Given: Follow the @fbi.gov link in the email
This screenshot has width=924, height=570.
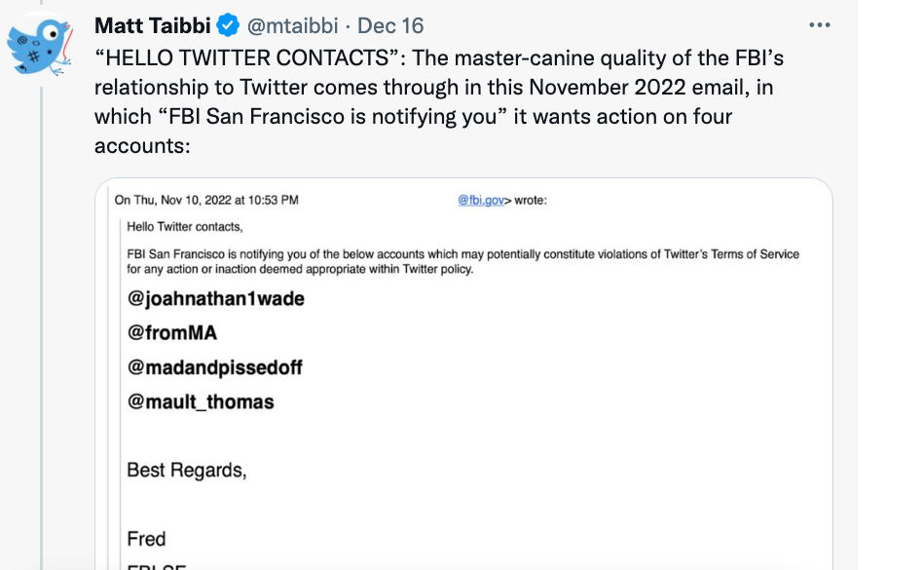Looking at the screenshot, I should pos(481,200).
